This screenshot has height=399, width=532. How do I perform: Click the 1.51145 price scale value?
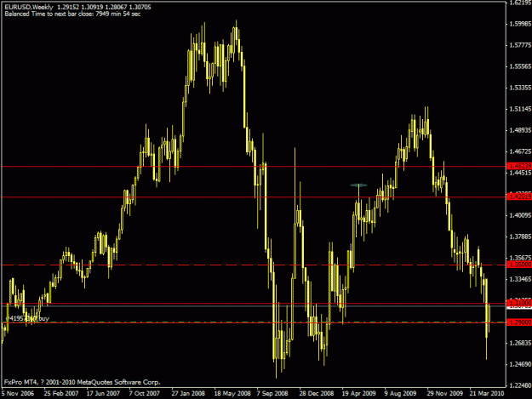pyautogui.click(x=520, y=109)
